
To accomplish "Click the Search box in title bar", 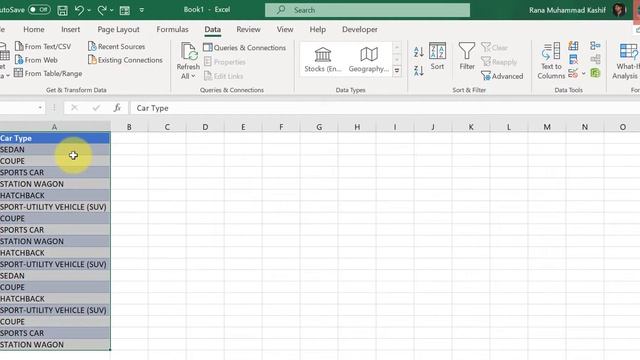I will (367, 10).
